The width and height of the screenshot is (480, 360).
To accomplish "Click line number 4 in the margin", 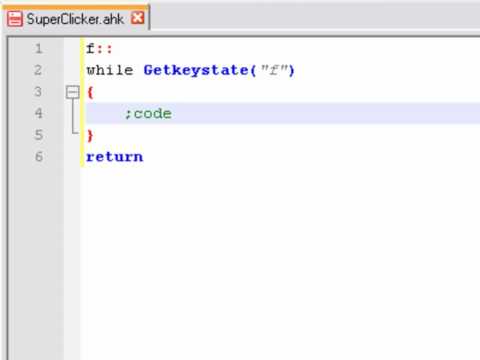I will coord(38,113).
